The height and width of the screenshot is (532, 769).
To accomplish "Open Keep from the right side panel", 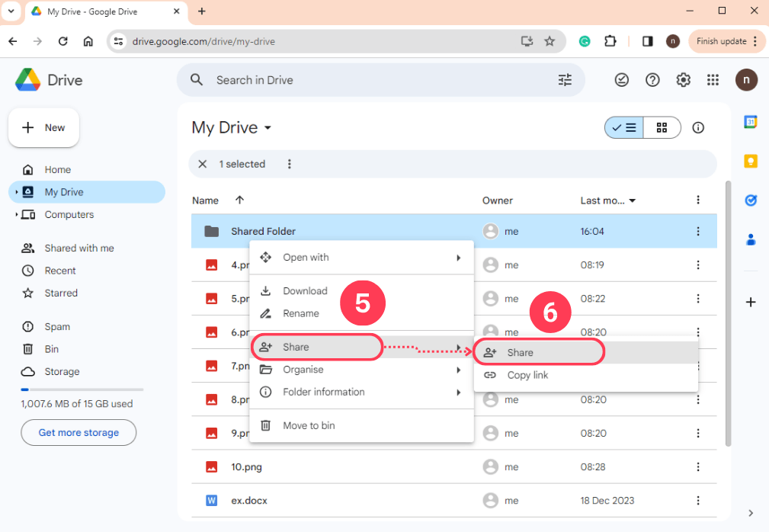I will 751,161.
